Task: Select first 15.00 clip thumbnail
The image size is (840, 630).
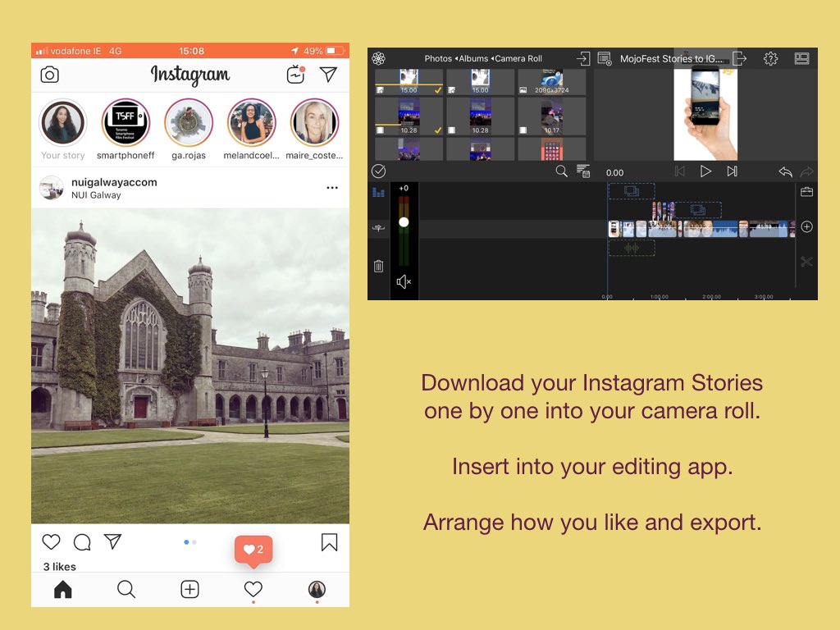Action: [x=409, y=82]
